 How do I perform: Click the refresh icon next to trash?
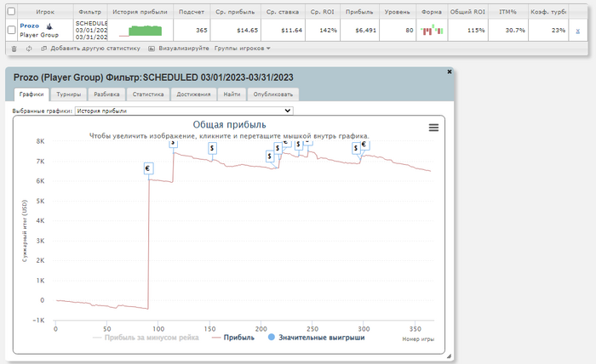[29, 48]
